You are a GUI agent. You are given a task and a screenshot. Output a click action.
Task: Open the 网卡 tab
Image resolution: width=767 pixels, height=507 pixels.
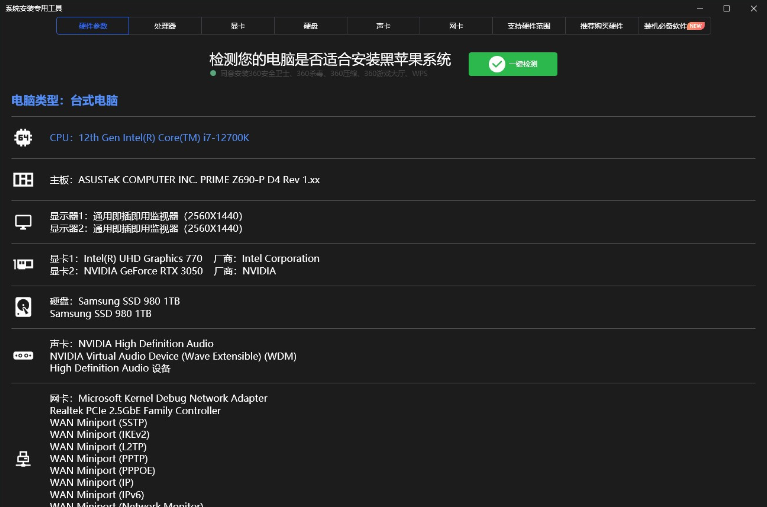coord(456,26)
